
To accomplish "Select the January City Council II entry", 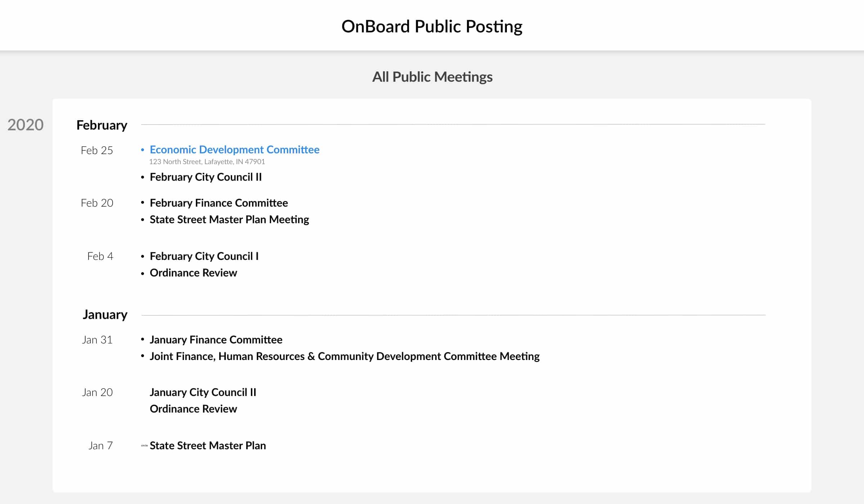I will click(203, 393).
